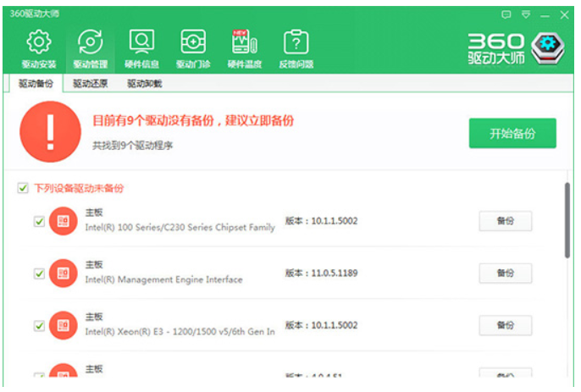Click the driver list vertical scrollbar
This screenshot has height=392, width=581.
567,220
